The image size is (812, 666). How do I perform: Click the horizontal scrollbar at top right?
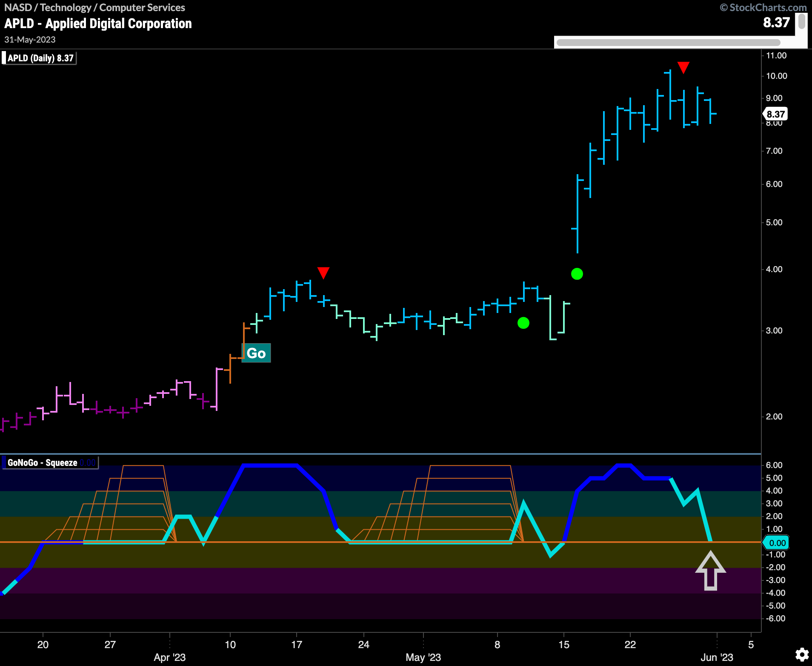click(668, 42)
